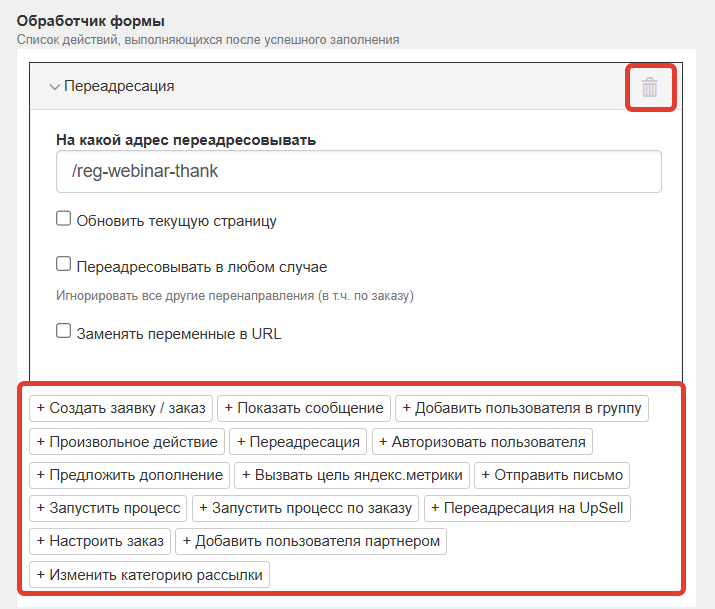Add Отправить письмо action

pyautogui.click(x=552, y=475)
